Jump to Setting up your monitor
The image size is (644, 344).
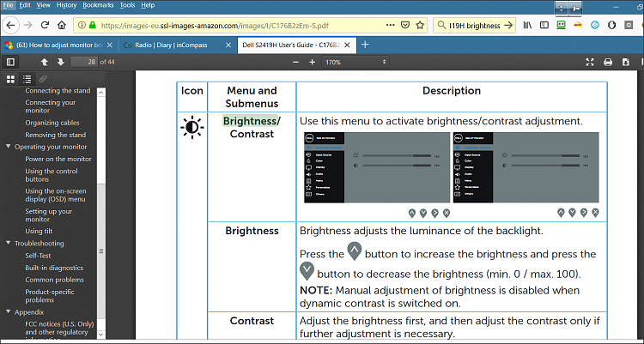[x=48, y=215]
